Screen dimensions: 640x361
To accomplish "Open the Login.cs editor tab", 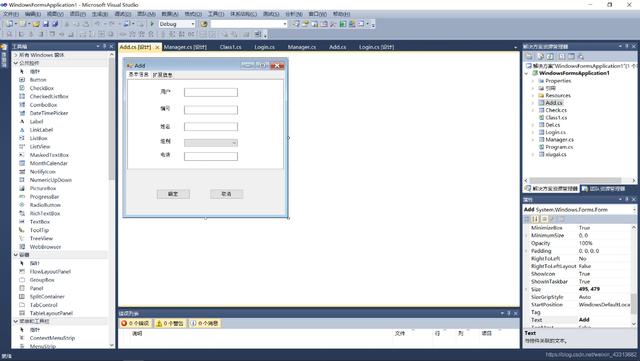I will [x=264, y=47].
